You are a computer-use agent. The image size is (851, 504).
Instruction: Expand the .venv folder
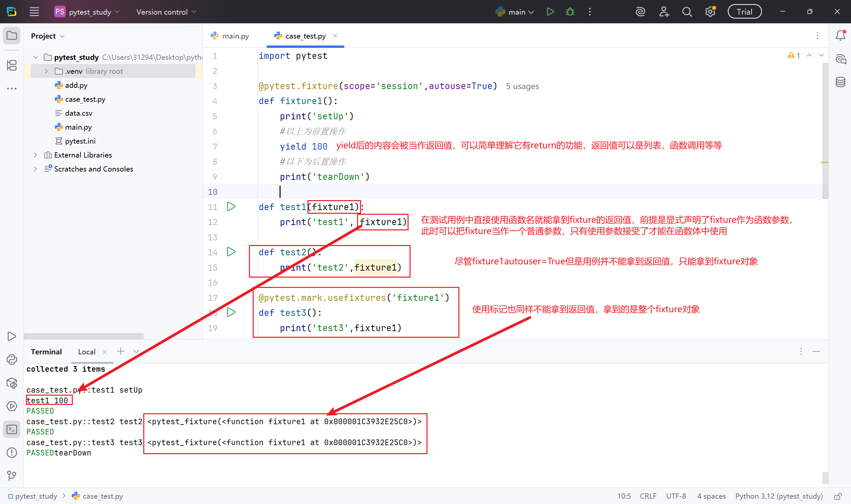click(47, 71)
